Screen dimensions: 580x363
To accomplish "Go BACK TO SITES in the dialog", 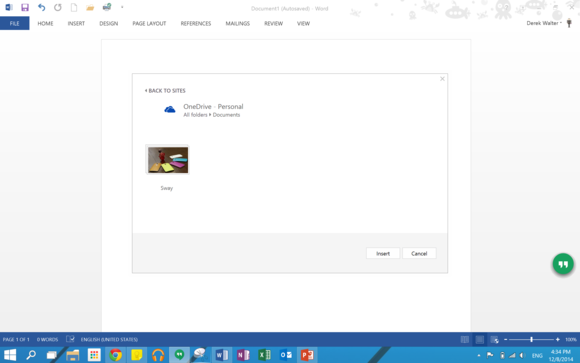I will click(165, 91).
